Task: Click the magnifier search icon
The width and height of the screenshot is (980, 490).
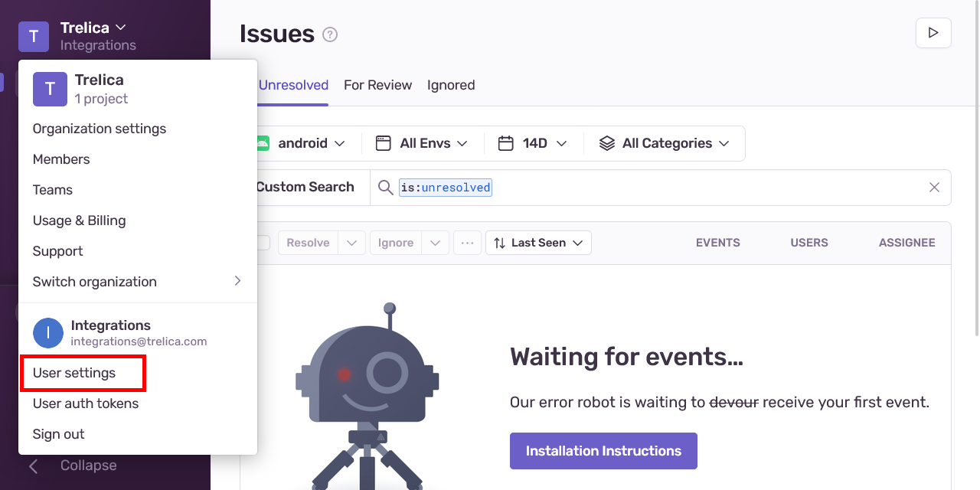Action: [386, 188]
